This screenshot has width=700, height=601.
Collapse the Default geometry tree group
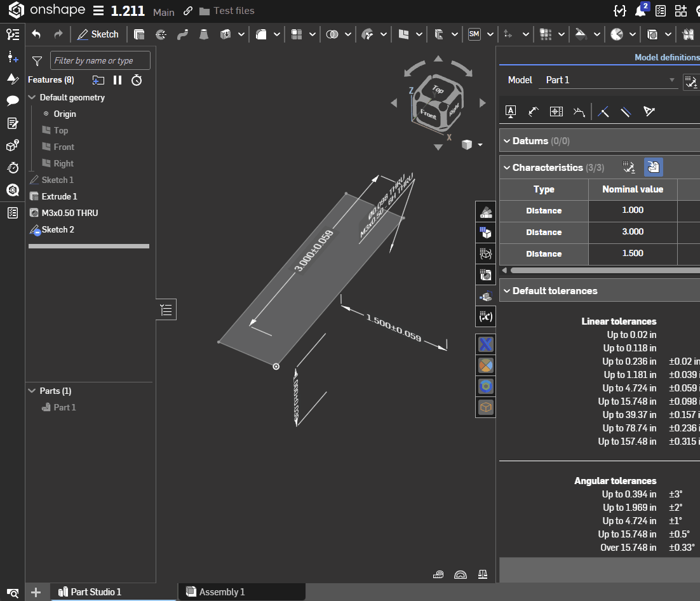click(32, 97)
